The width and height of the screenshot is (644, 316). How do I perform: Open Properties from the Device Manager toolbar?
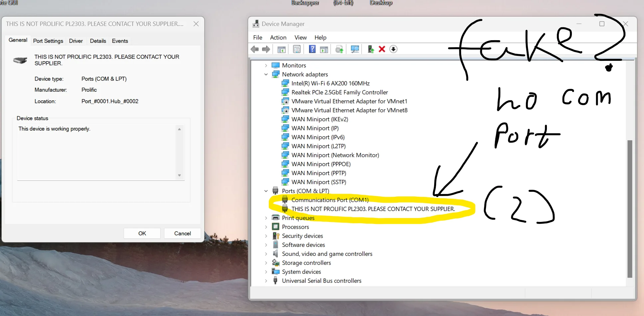297,49
